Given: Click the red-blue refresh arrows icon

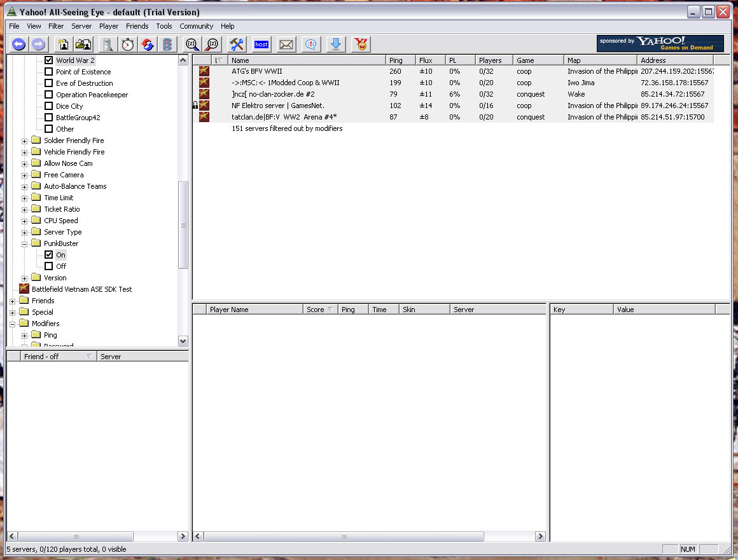Looking at the screenshot, I should click(x=147, y=44).
